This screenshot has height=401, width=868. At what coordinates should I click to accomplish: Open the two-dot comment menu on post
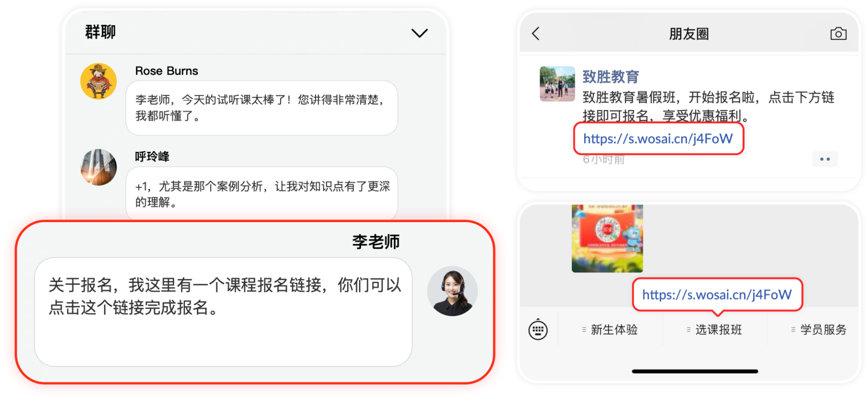point(825,159)
